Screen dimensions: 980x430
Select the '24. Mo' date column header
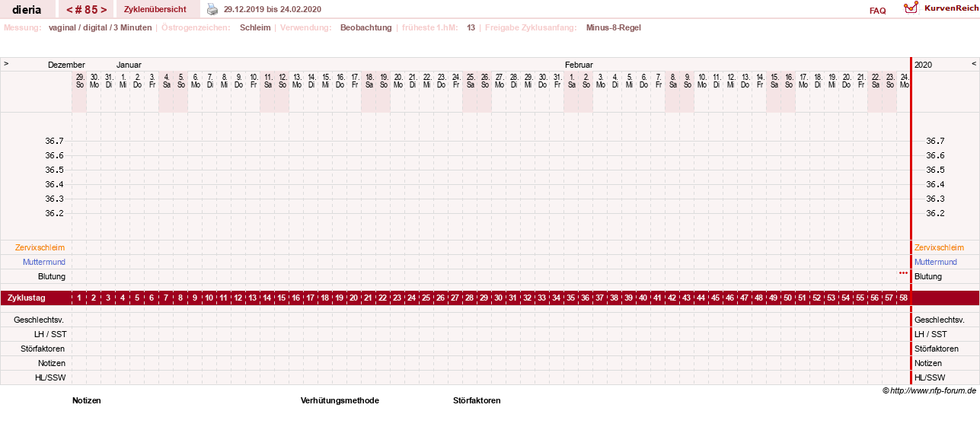[x=905, y=80]
